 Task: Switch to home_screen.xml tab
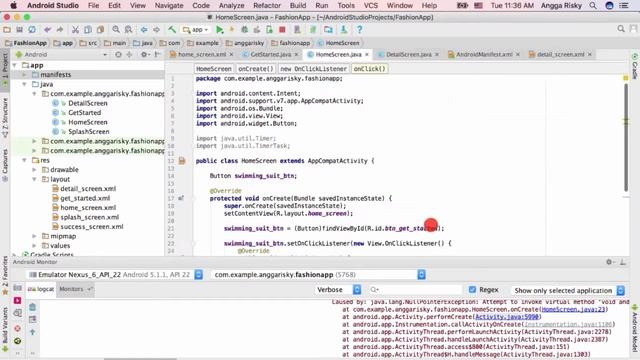point(202,54)
